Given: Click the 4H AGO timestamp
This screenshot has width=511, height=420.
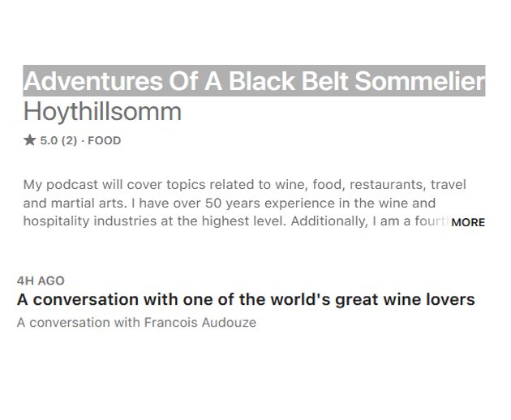Looking at the screenshot, I should [x=41, y=281].
